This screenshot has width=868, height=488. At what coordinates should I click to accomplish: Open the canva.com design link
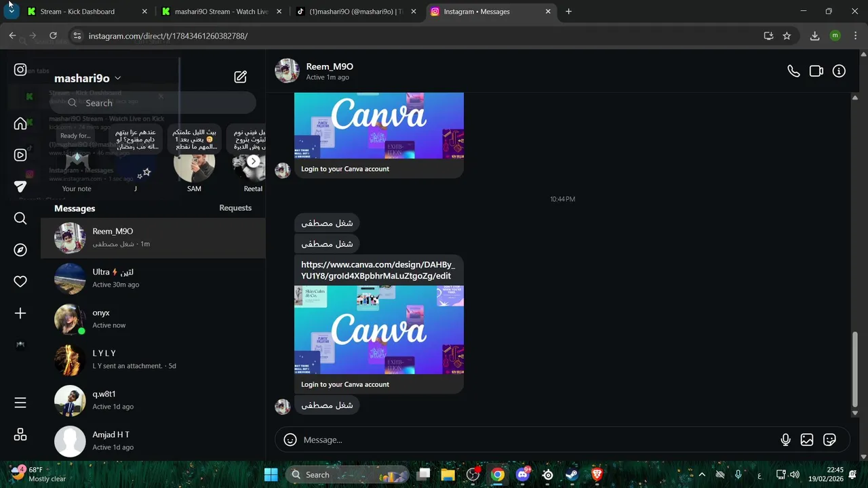pyautogui.click(x=378, y=270)
